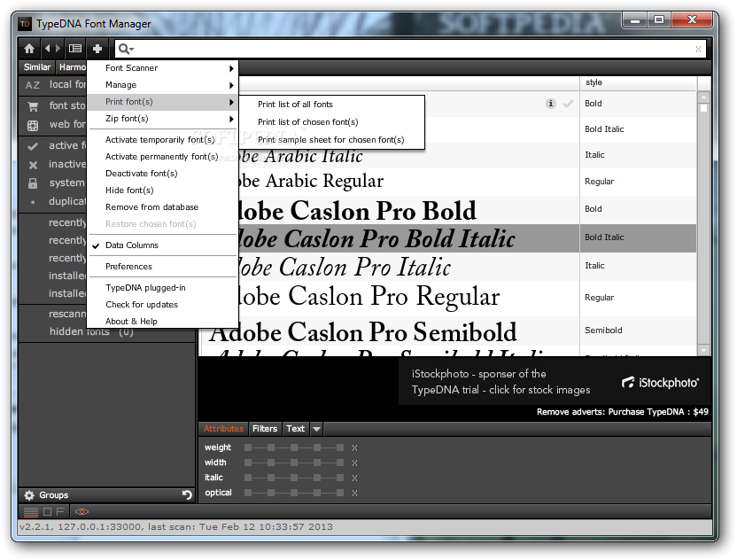Select Activate temporarily font(s)
This screenshot has height=560, width=737.
click(159, 140)
